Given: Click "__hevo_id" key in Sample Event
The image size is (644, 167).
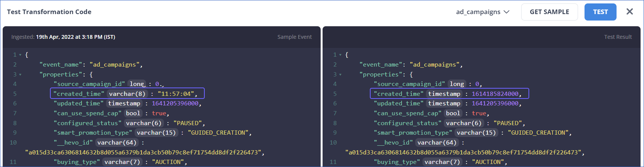Looking at the screenshot, I should coord(73,143).
